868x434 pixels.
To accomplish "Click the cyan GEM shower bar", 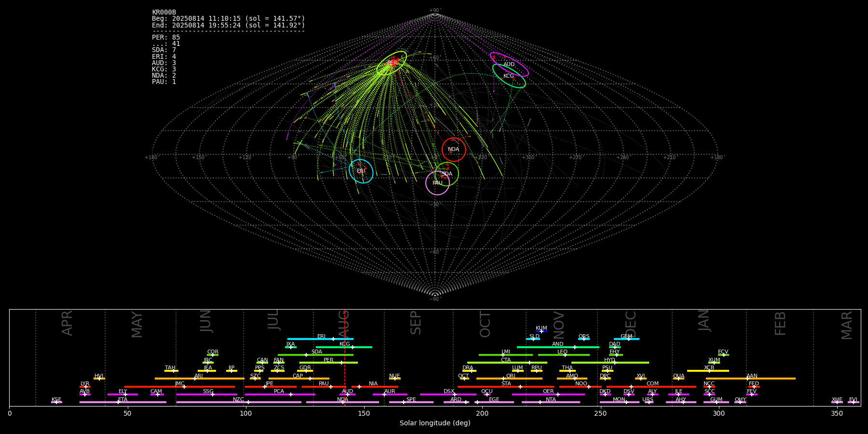I will (x=626, y=339).
